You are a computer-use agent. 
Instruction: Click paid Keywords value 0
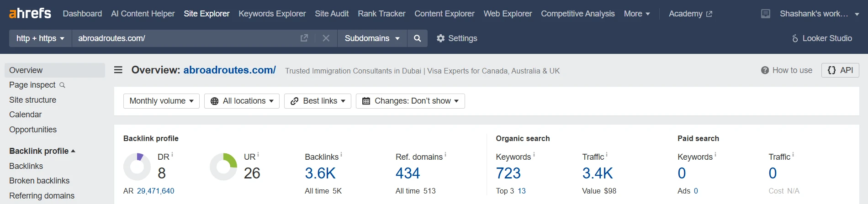(682, 173)
